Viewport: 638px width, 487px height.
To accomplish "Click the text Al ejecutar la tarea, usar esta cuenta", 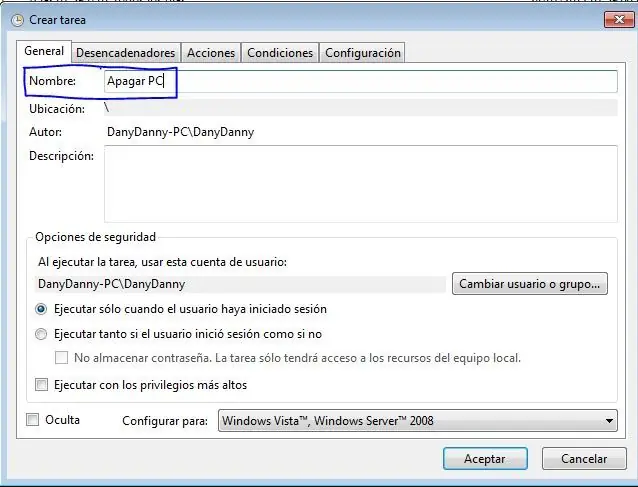I will click(162, 262).
